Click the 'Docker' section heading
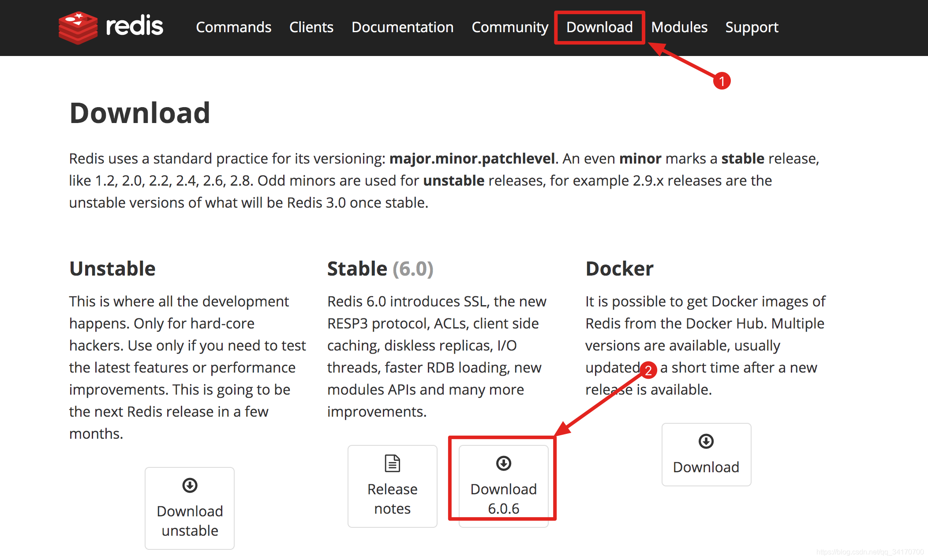The image size is (928, 560). click(619, 269)
